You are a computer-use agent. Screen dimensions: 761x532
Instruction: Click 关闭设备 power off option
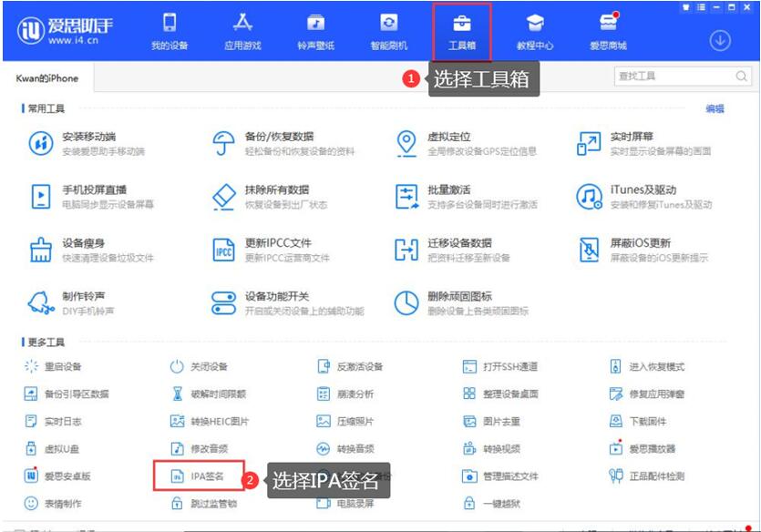pyautogui.click(x=208, y=367)
